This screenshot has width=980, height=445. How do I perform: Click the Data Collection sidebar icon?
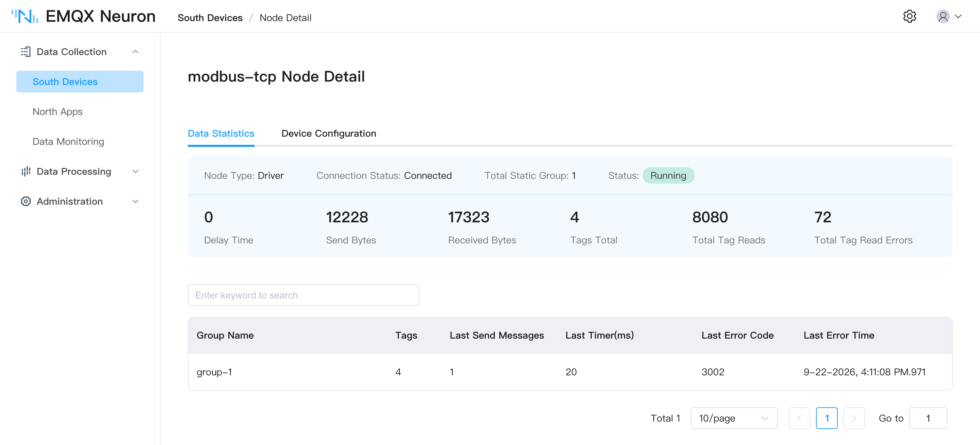click(26, 52)
